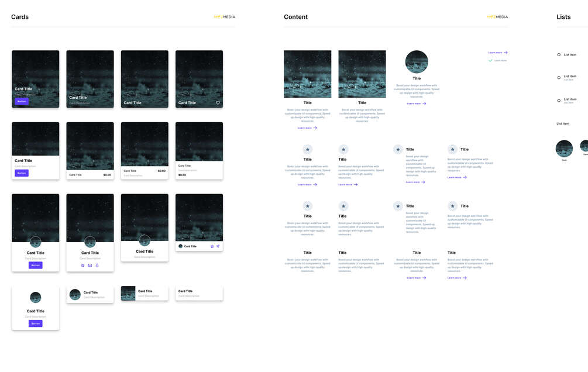Click the star icon beside the paper-plane icon
588x372 pixels.
point(212,246)
